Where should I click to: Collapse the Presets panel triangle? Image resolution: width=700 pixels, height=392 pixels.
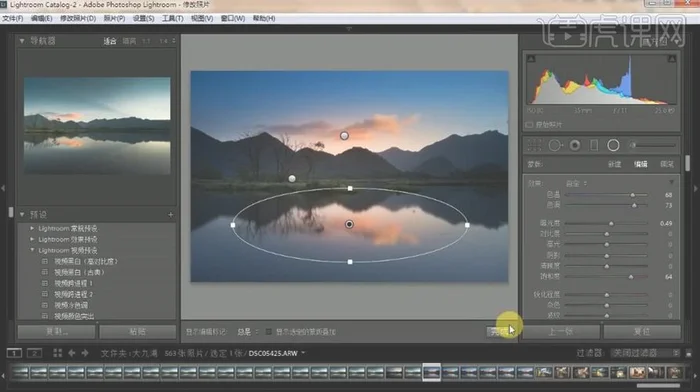click(21, 215)
